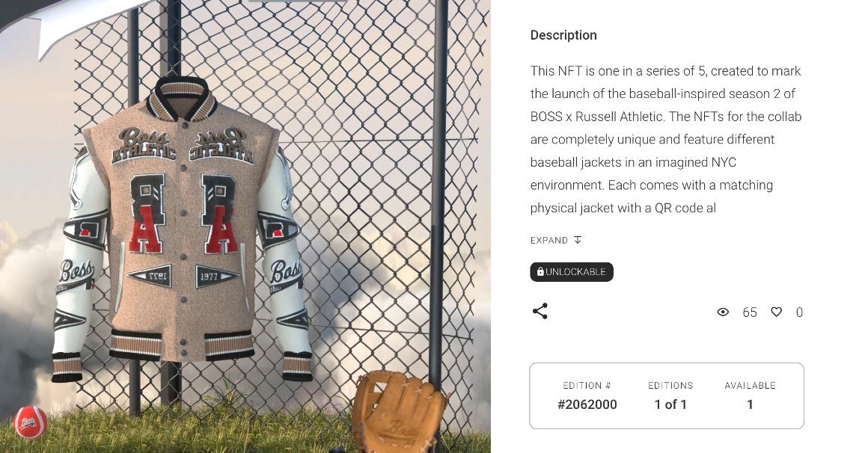The image size is (868, 453).
Task: Select the edition number #2062000
Action: [587, 404]
